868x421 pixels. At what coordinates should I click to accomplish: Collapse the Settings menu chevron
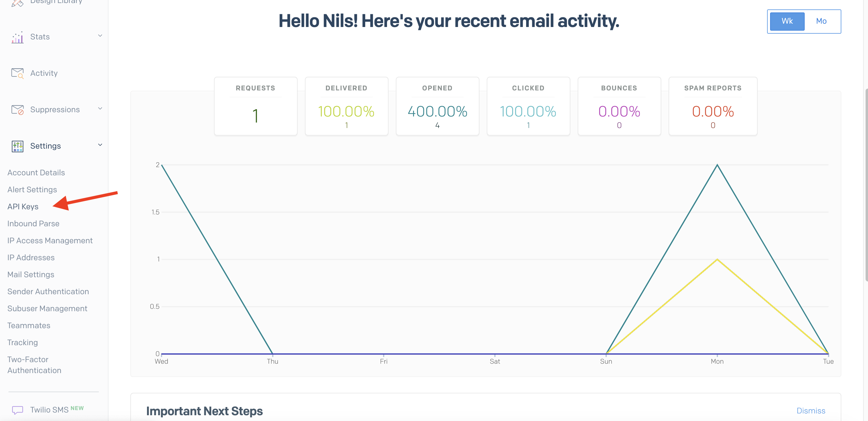pos(100,145)
